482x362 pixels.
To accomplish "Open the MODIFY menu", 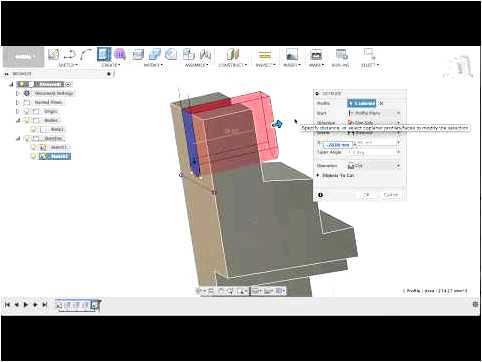I will click(x=153, y=65).
